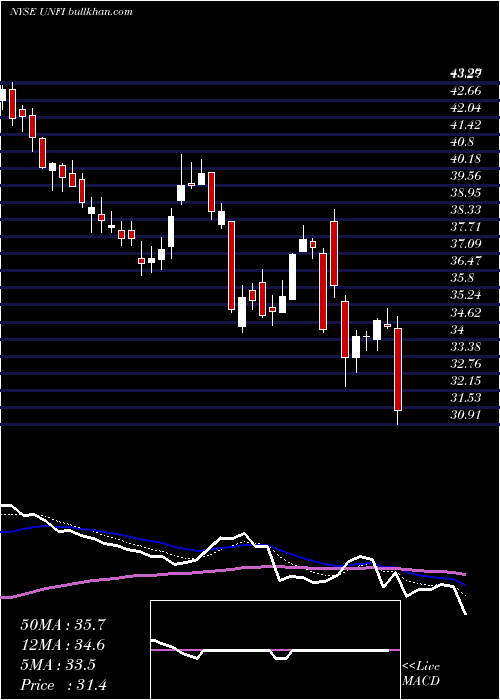Click the 38.33 price axis label

[x=465, y=210]
